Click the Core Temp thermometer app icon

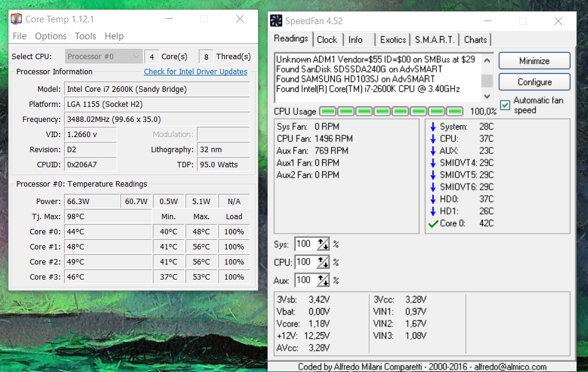pos(16,19)
